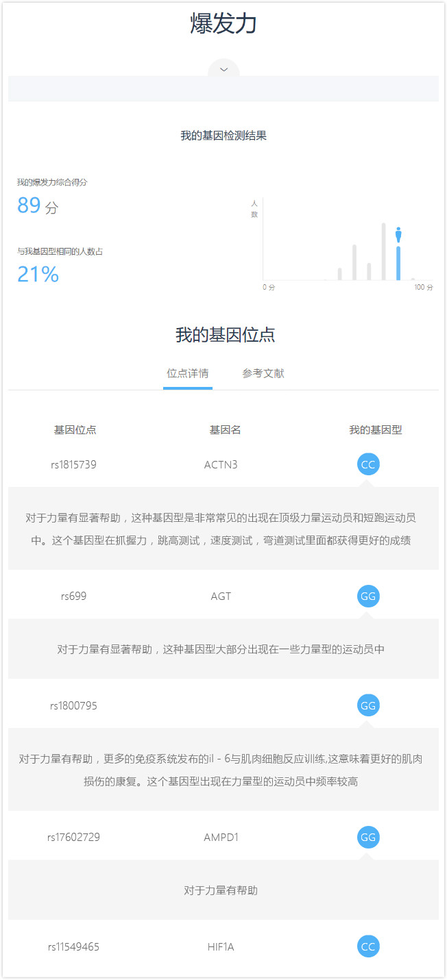Screen dimensions: 447x980
Task: Open the HIF1A gene name entry
Action: coord(221,947)
